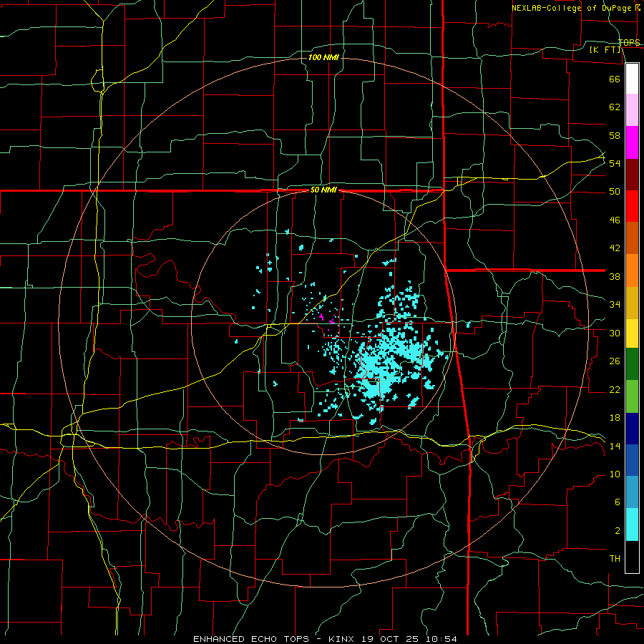
Task: Click the legend value '50'
Action: point(615,192)
